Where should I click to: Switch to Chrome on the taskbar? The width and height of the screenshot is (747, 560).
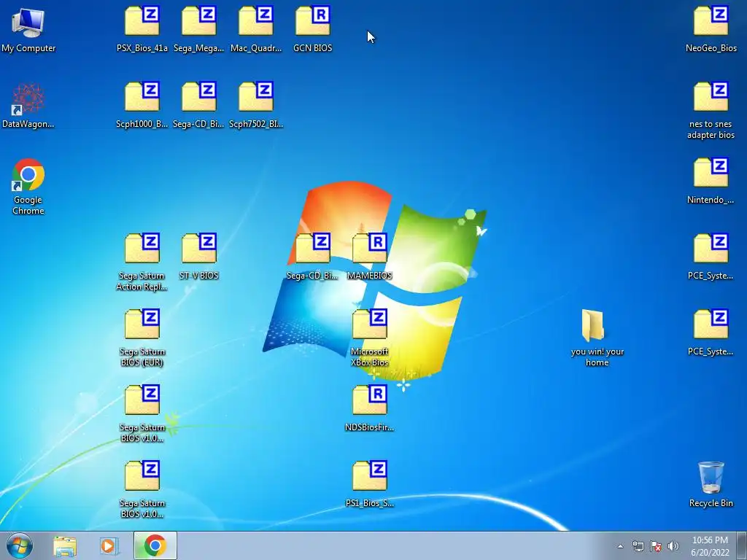[155, 545]
